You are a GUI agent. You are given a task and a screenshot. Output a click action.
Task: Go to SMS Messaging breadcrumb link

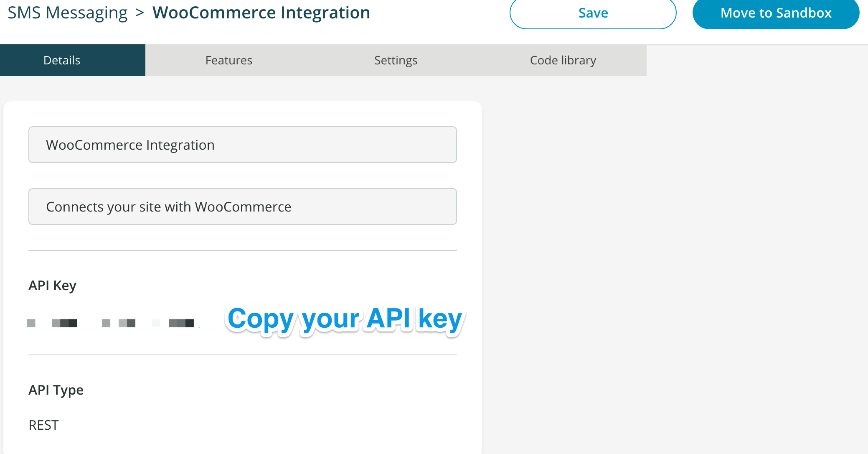click(x=68, y=13)
